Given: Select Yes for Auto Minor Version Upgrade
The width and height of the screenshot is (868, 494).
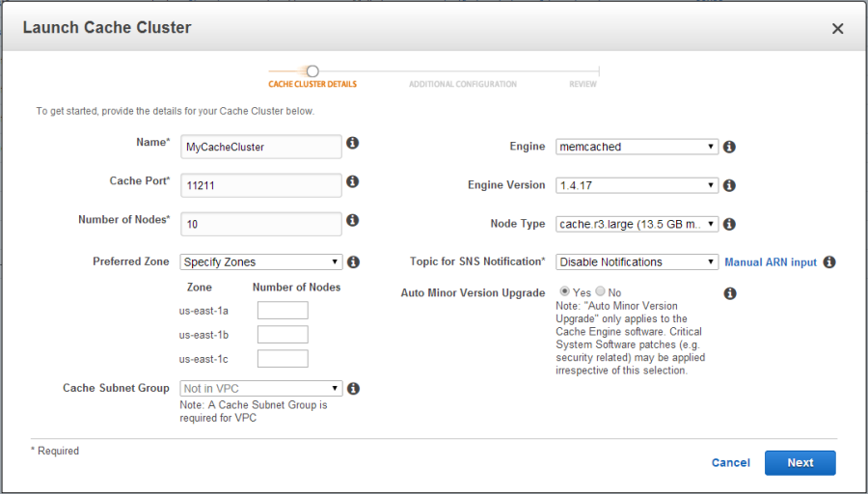Looking at the screenshot, I should 565,291.
